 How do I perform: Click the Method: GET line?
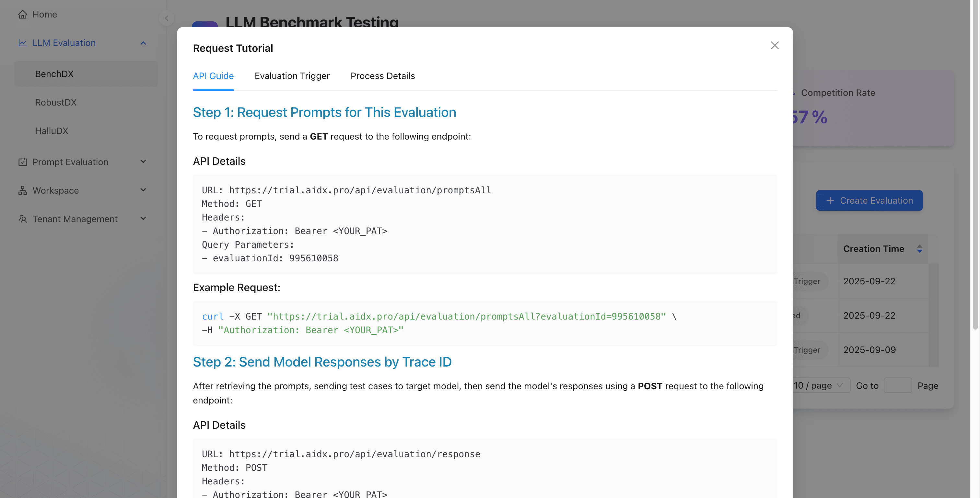tap(232, 204)
